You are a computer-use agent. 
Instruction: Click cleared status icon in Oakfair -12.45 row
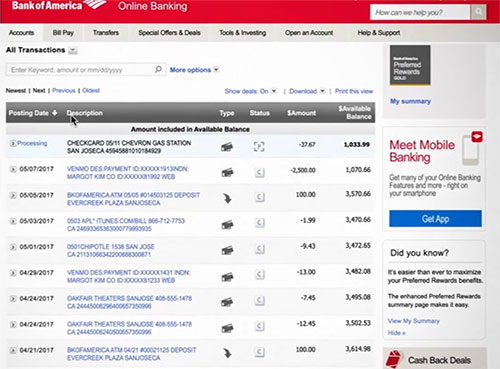(260, 326)
